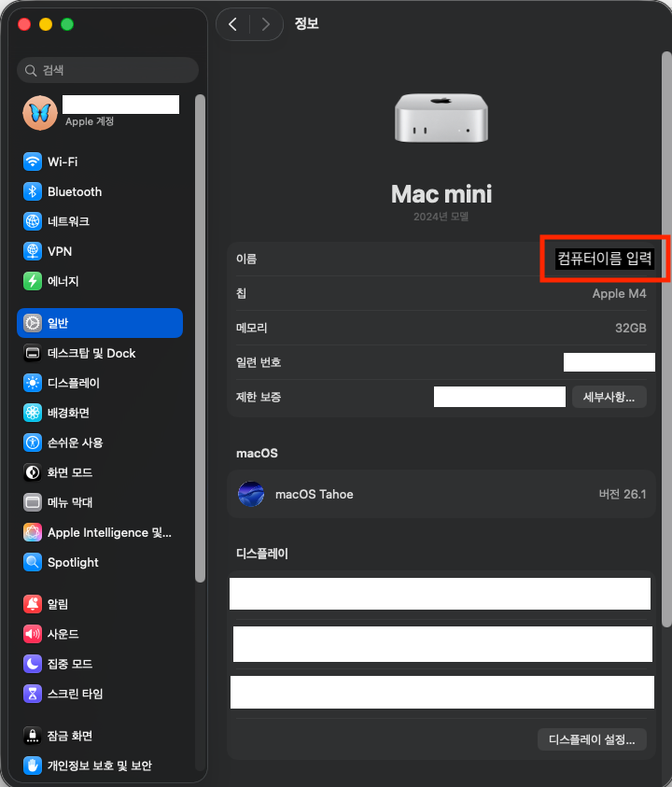
Task: Select the Spotlight magnifier icon
Action: (x=33, y=562)
